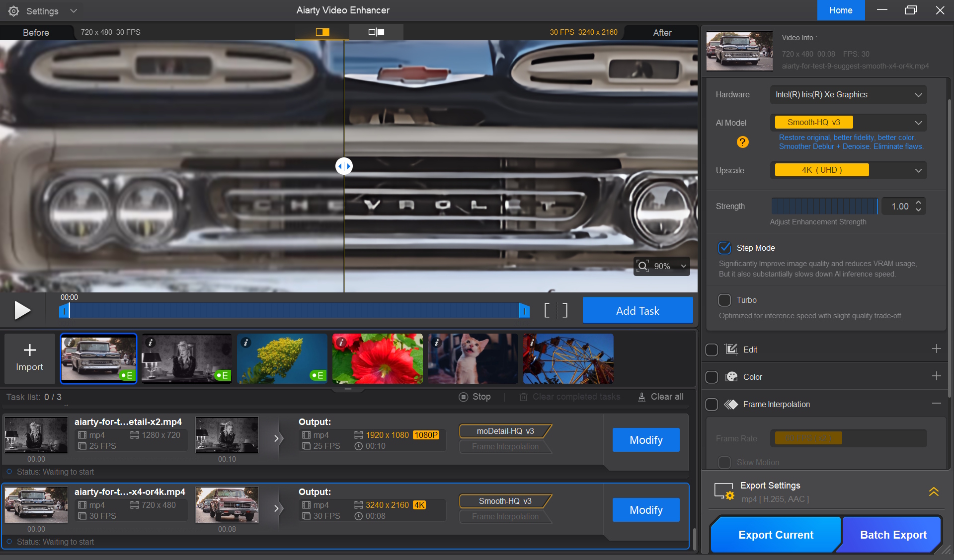Click the Import plus icon
The image size is (954, 560).
[29, 350]
